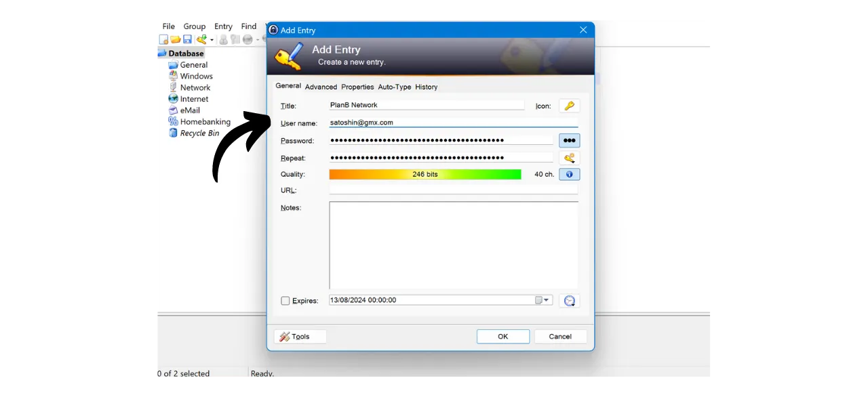Open the password generator icon next to Repeat
The image size is (868, 397).
tap(569, 158)
